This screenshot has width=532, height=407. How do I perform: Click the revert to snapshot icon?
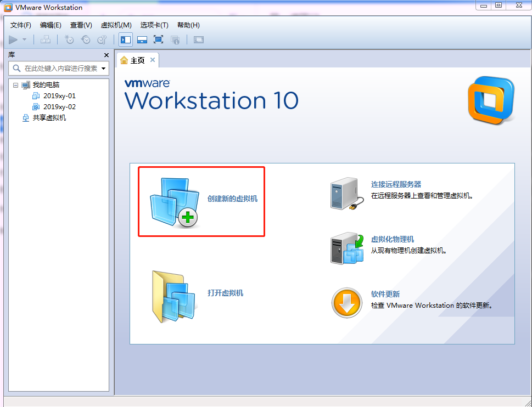(86, 39)
